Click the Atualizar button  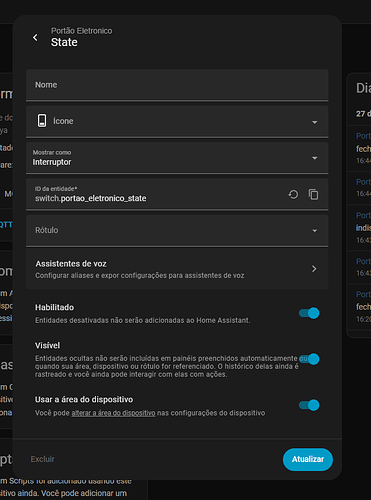tap(308, 459)
